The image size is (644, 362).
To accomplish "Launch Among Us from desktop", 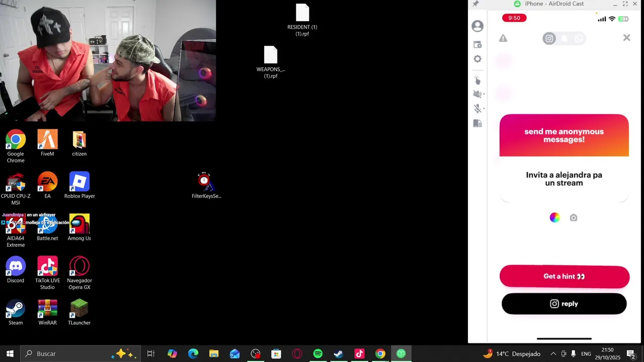I will click(79, 228).
